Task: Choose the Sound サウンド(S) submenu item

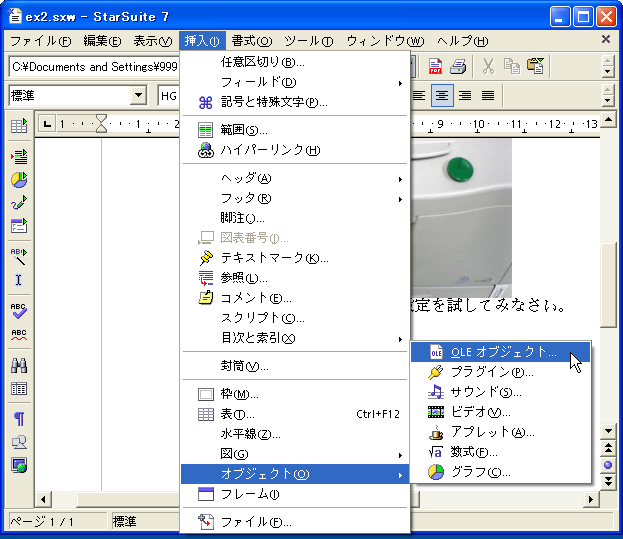Action: (500, 392)
